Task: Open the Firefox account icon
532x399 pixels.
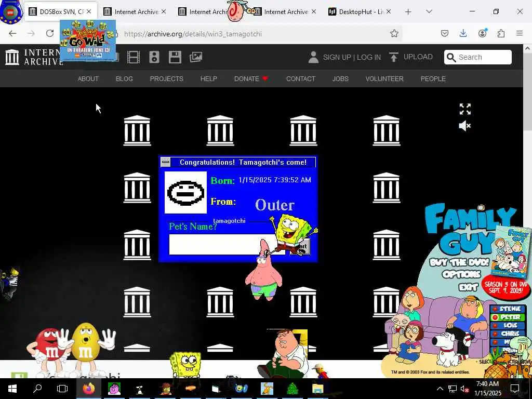Action: 482,33
